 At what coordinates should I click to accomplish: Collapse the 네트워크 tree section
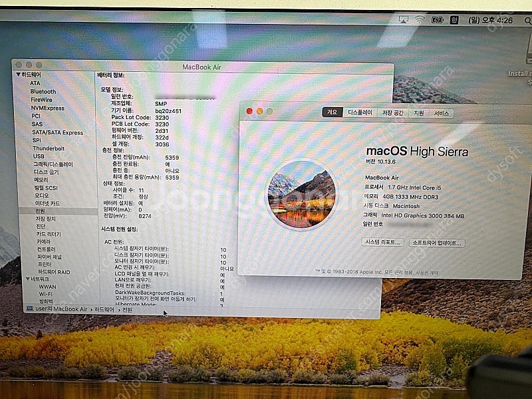(27, 279)
